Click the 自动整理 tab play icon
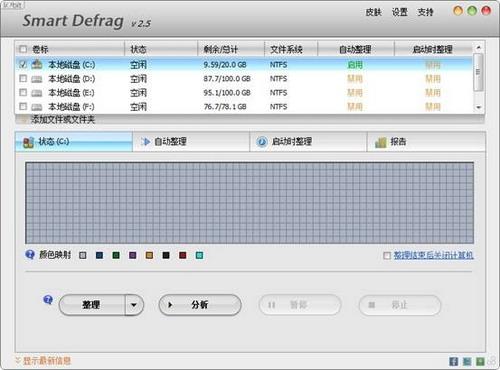 click(145, 142)
